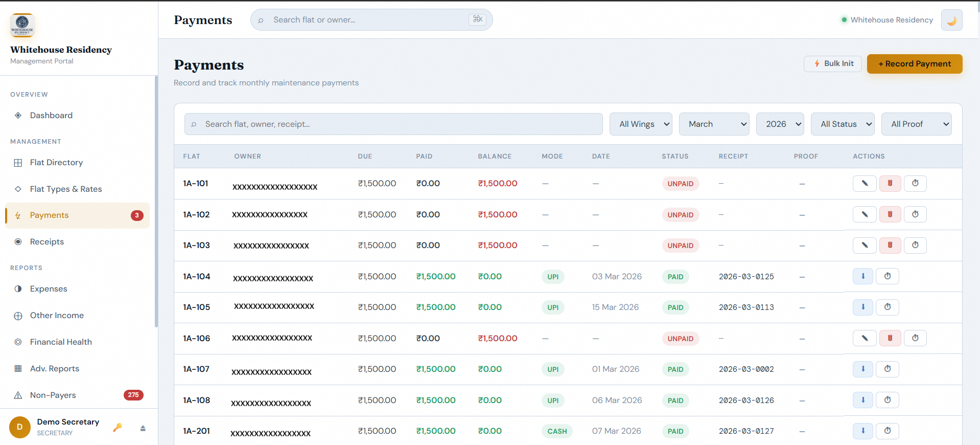Click the eject icon next to the key
Image resolution: width=980 pixels, height=445 pixels.
pos(143,428)
